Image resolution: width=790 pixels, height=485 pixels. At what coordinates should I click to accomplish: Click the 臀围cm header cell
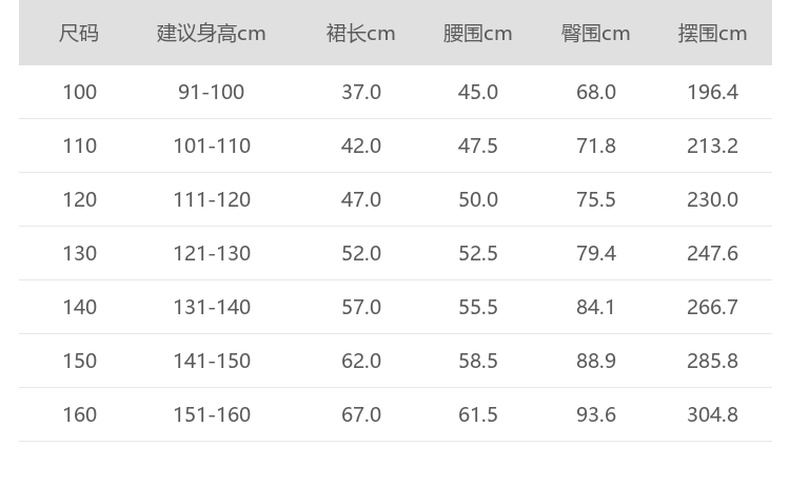[x=596, y=33]
